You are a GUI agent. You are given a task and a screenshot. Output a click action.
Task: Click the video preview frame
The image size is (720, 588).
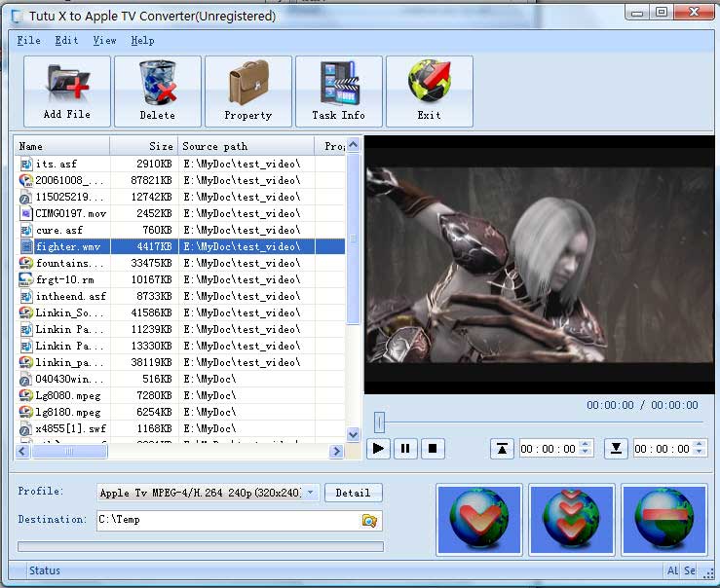(539, 265)
